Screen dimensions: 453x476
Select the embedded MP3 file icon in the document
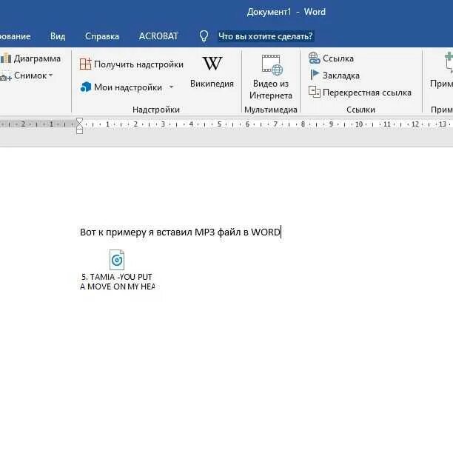pos(117,260)
